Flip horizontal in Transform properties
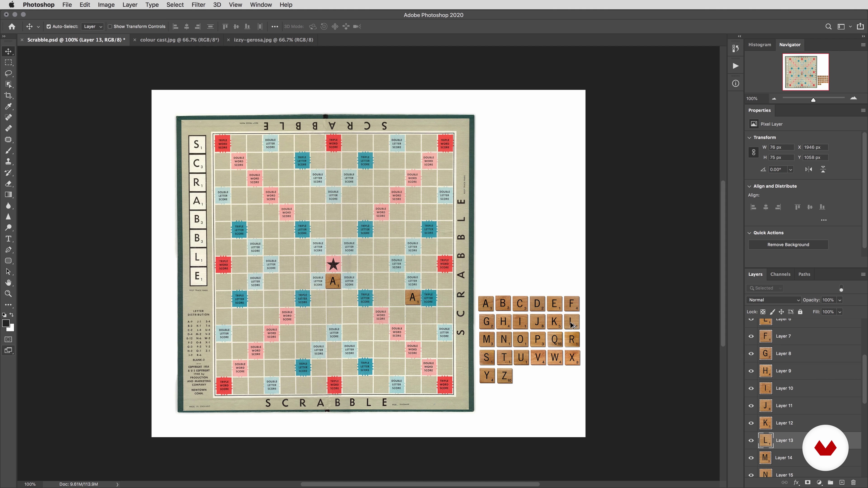 coord(809,169)
